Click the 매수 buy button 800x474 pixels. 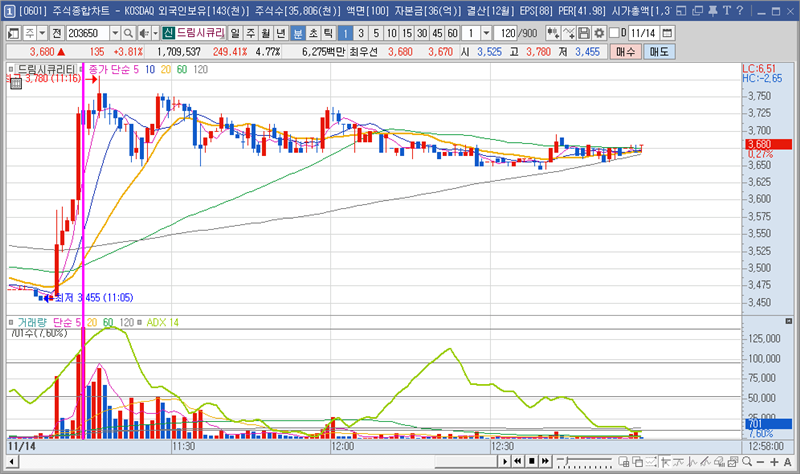625,51
